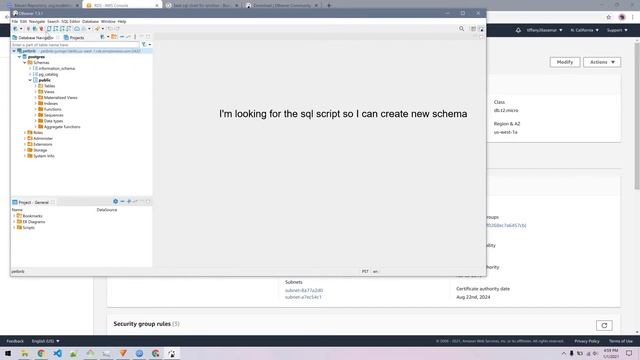Open the Navigate menu
Viewport: 640px width, 360px height.
[x=37, y=21]
